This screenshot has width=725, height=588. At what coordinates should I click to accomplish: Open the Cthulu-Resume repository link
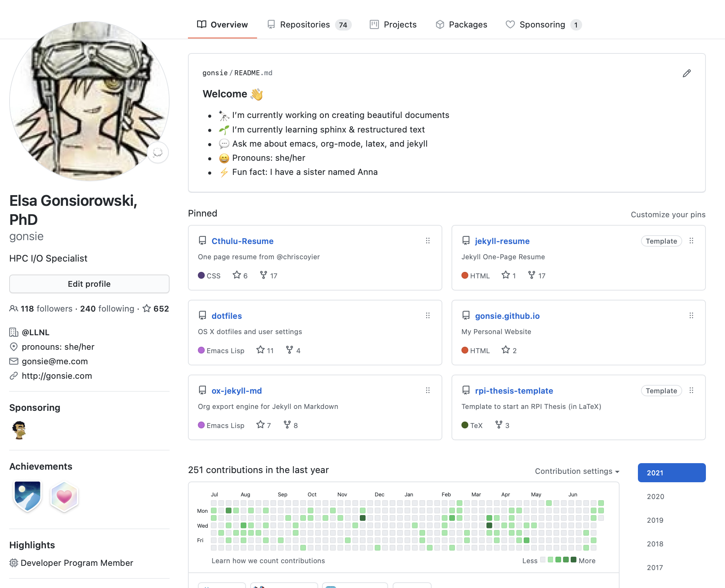[243, 241]
